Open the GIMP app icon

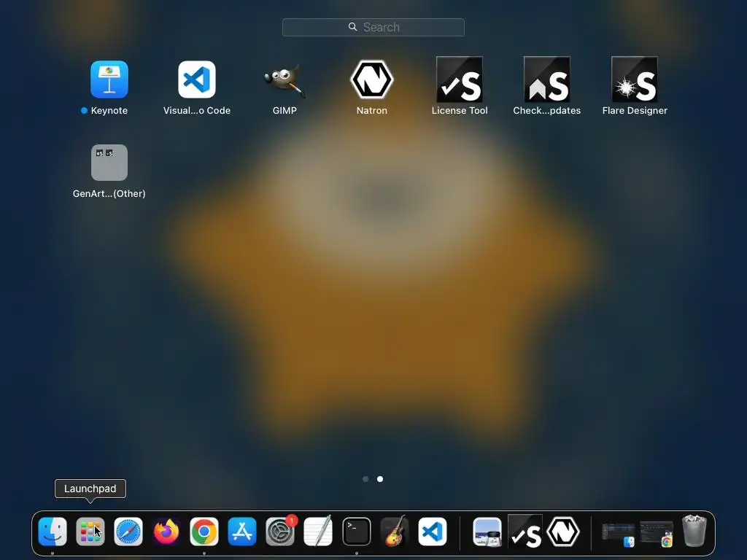(x=285, y=79)
